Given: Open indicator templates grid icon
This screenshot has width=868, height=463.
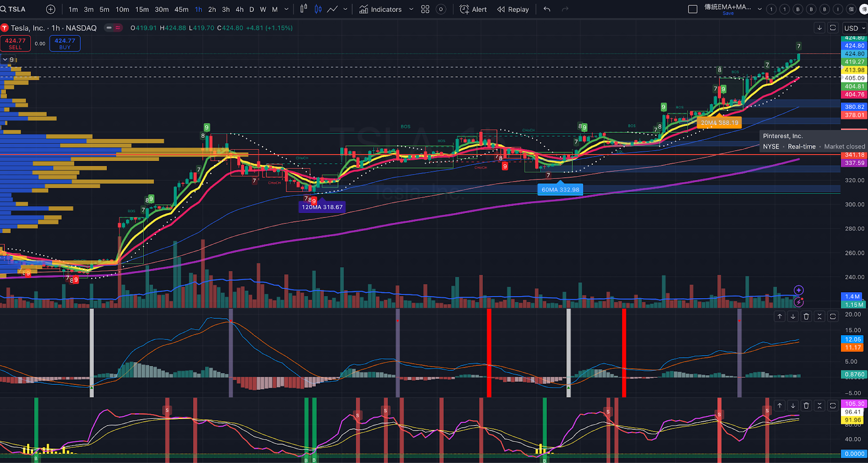Looking at the screenshot, I should click(x=425, y=9).
